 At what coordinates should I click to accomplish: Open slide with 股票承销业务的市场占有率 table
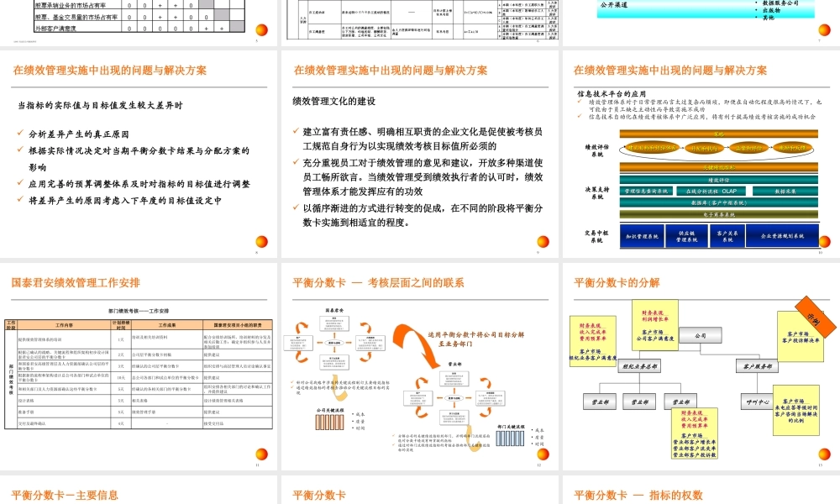click(x=139, y=23)
